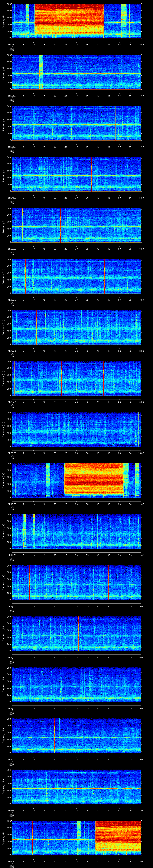The image size is (153, 868).
Task: Click the "21:11:00" time label
Action: [x=12, y=555]
